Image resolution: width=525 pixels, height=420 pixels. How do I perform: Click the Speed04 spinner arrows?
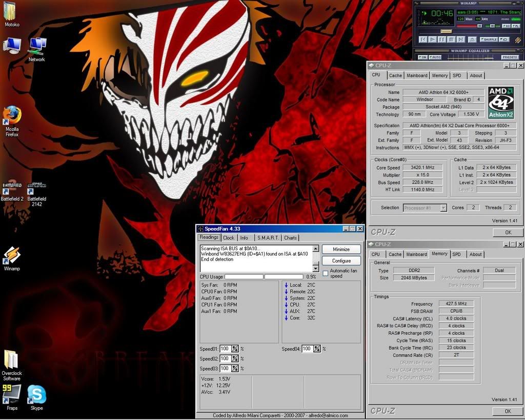click(x=317, y=349)
